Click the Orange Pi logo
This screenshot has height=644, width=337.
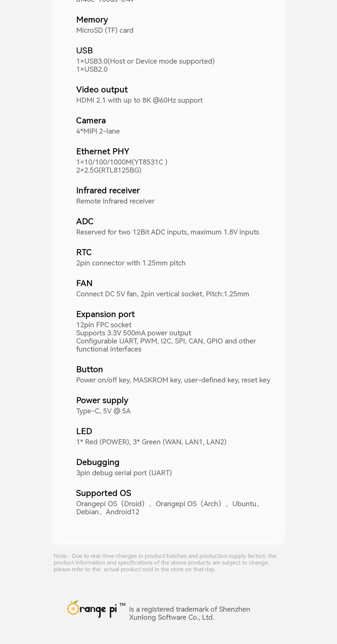[92, 609]
